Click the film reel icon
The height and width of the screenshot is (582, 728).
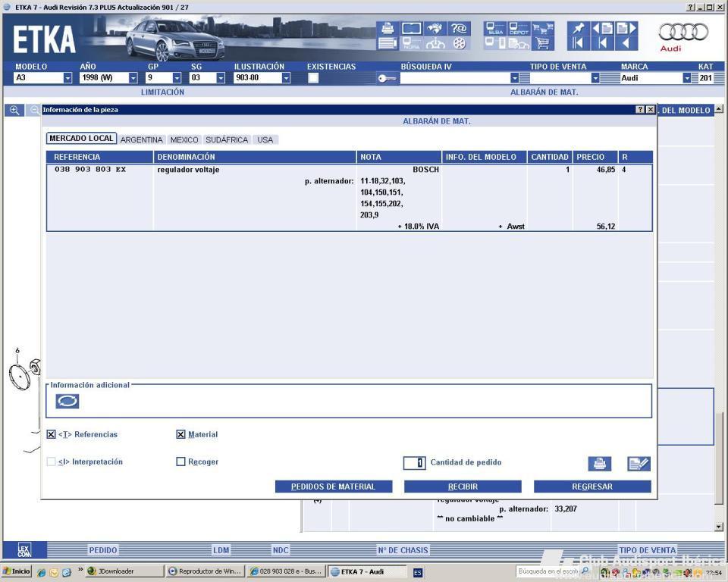460,43
